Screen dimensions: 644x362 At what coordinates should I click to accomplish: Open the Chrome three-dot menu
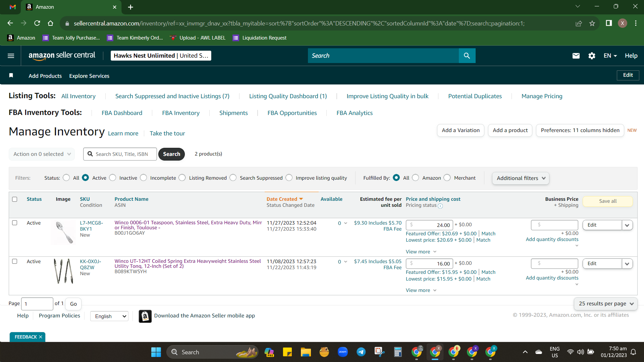636,23
